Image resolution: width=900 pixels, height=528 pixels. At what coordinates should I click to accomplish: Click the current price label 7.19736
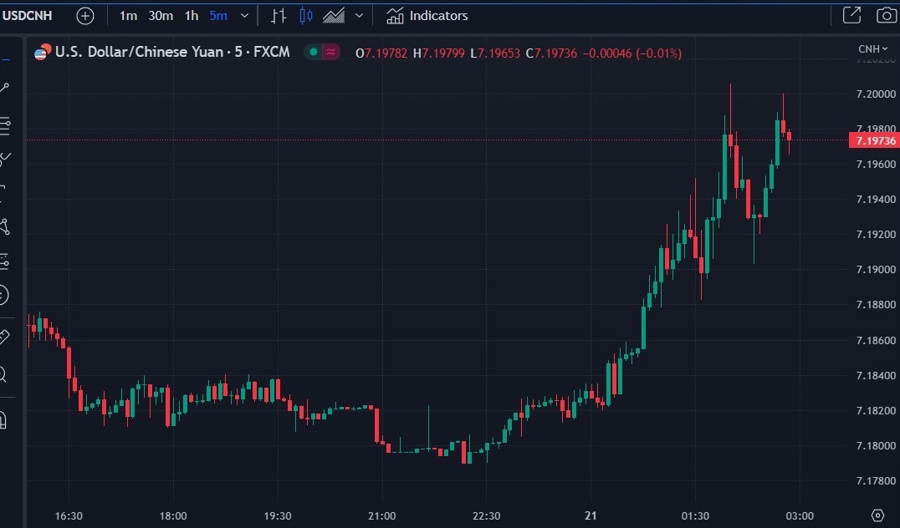point(874,141)
